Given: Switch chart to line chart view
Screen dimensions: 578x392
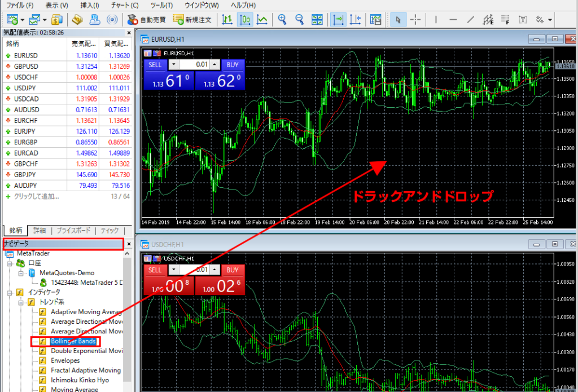Looking at the screenshot, I should pos(262,20).
